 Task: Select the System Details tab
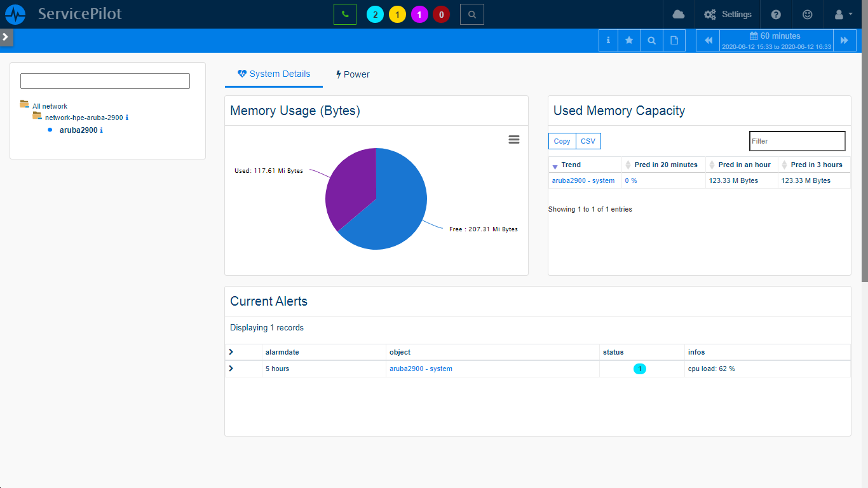(274, 74)
